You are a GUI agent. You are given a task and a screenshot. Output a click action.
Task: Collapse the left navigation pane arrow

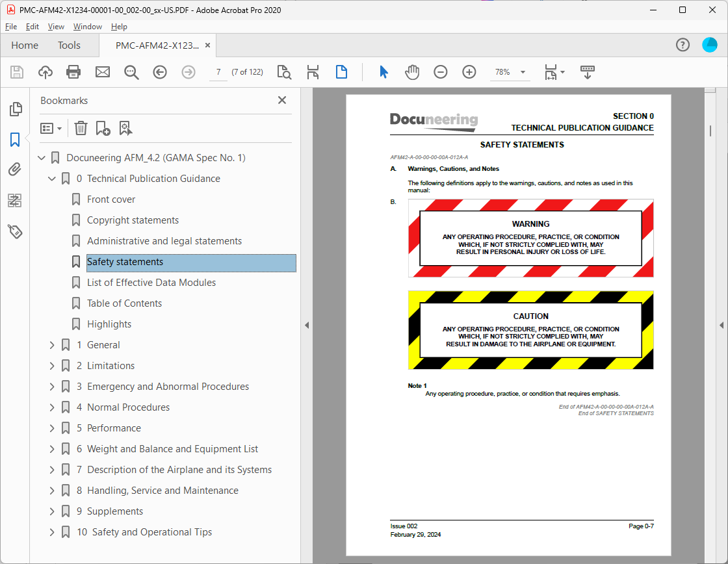(x=306, y=326)
